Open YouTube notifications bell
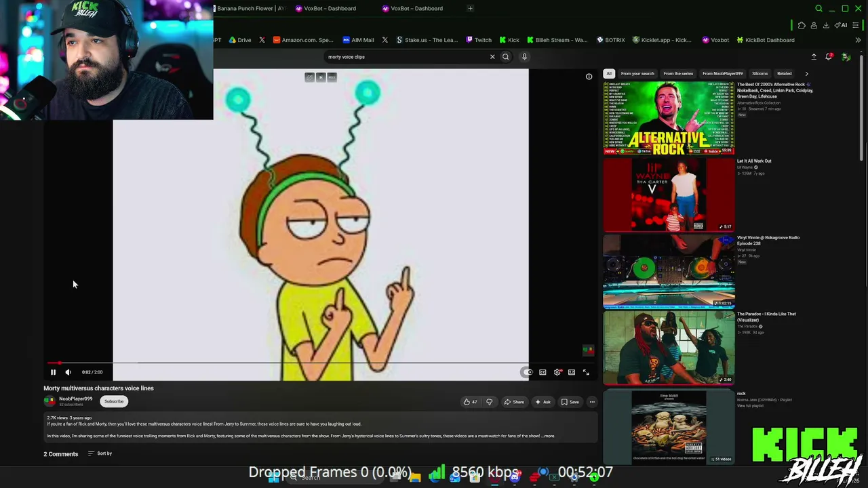Viewport: 868px width, 488px height. [829, 57]
